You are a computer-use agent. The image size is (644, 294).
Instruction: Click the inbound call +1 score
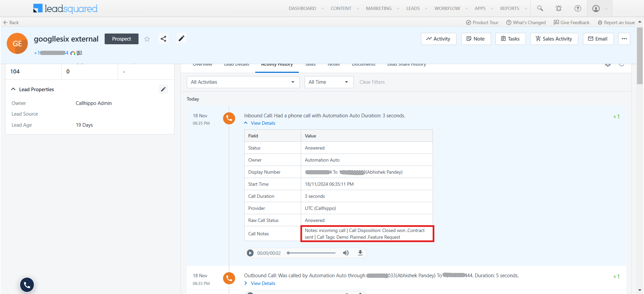click(616, 117)
